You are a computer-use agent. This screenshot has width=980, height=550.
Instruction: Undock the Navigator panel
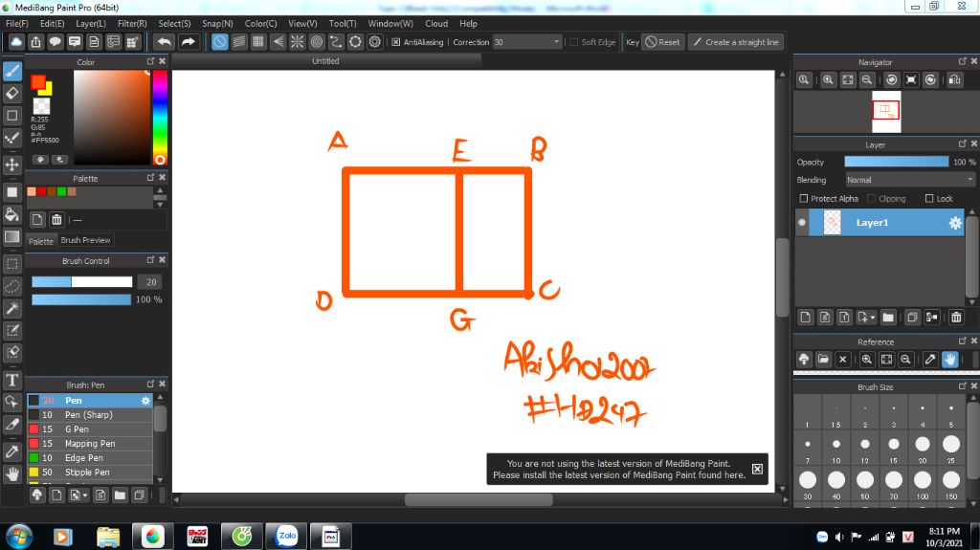pyautogui.click(x=963, y=61)
